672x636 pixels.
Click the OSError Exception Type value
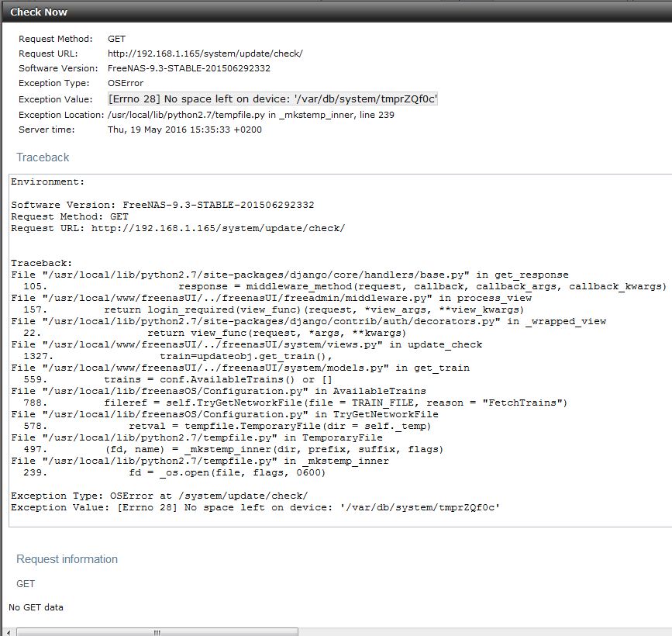tap(126, 83)
